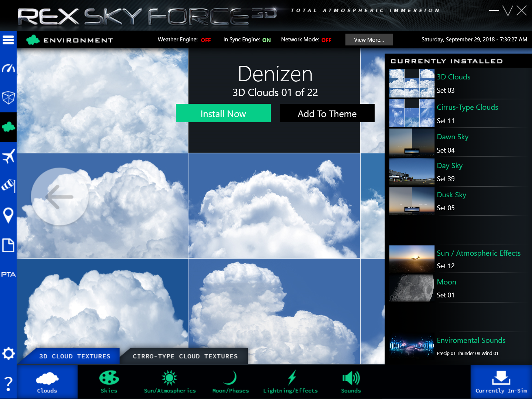The width and height of the screenshot is (532, 399).
Task: Select the Sounds speaker category
Action: click(x=351, y=382)
